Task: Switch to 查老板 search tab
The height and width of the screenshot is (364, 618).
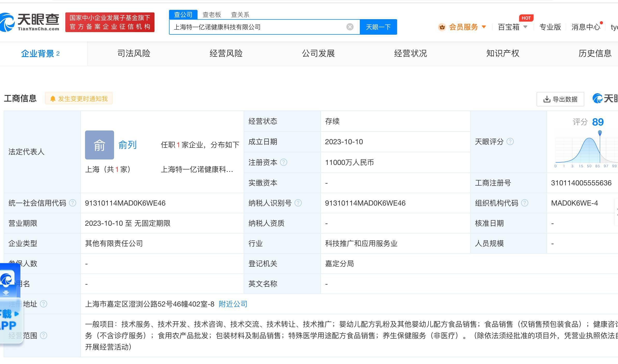Action: pyautogui.click(x=212, y=15)
